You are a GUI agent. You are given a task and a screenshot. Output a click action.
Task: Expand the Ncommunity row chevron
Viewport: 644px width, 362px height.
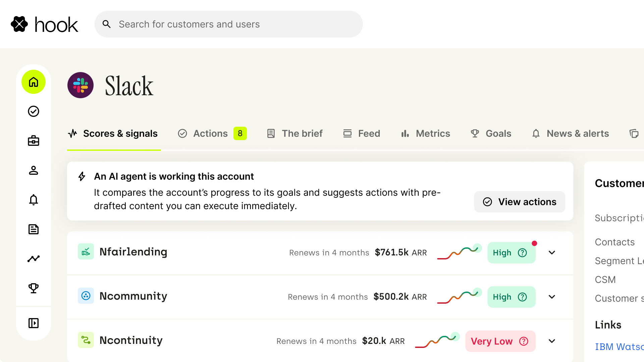(552, 297)
